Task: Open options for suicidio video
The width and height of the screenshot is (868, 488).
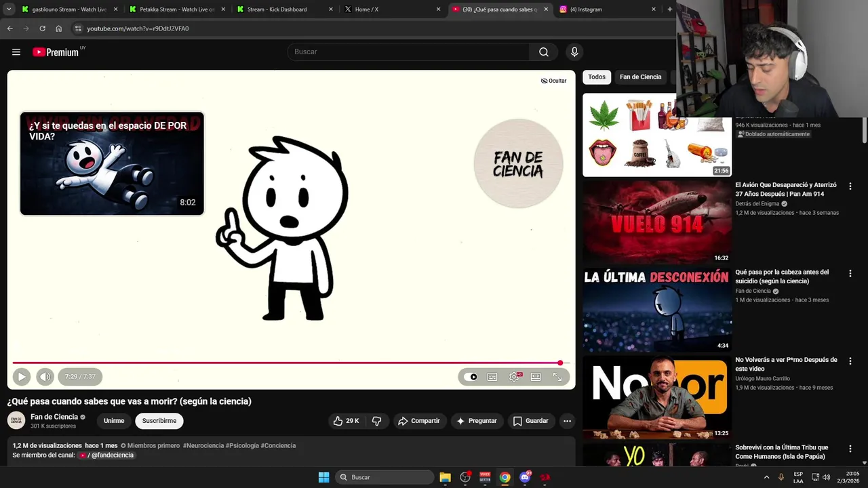Action: point(850,273)
